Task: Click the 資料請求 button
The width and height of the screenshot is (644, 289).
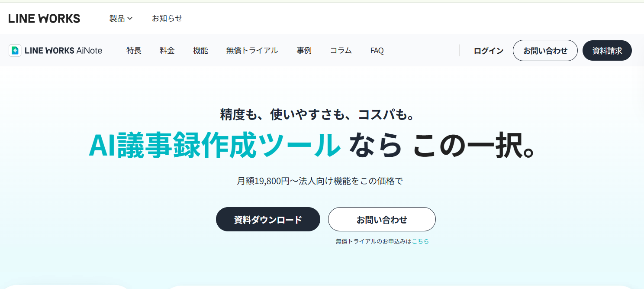Action: [607, 51]
